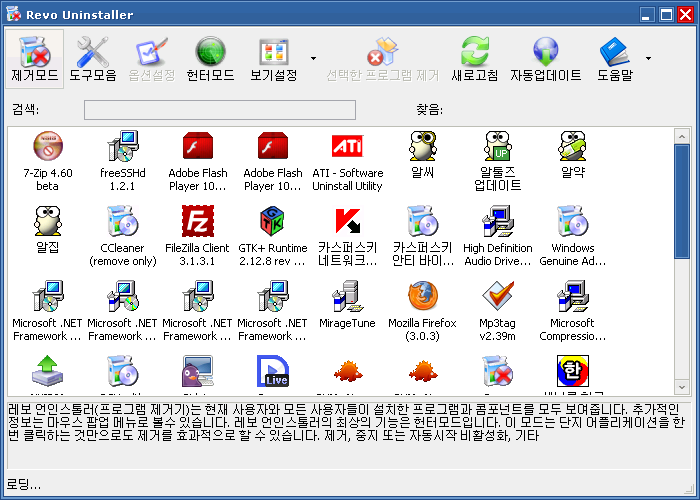Open the 도움말 help book
Viewport: 700px width, 500px height.
[615, 59]
